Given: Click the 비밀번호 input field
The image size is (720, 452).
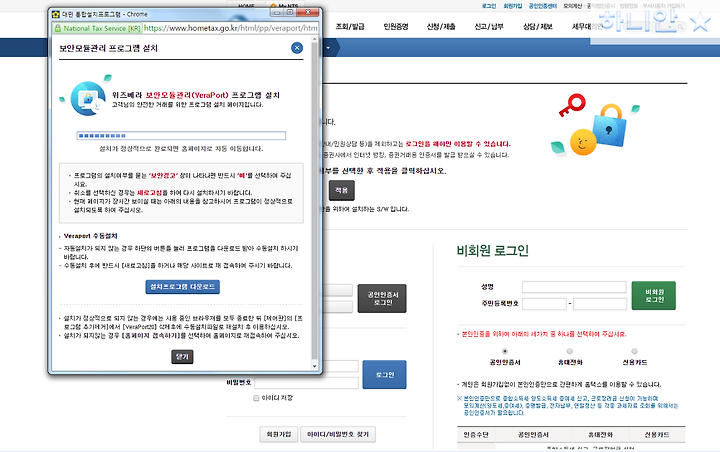Looking at the screenshot, I should (306, 383).
